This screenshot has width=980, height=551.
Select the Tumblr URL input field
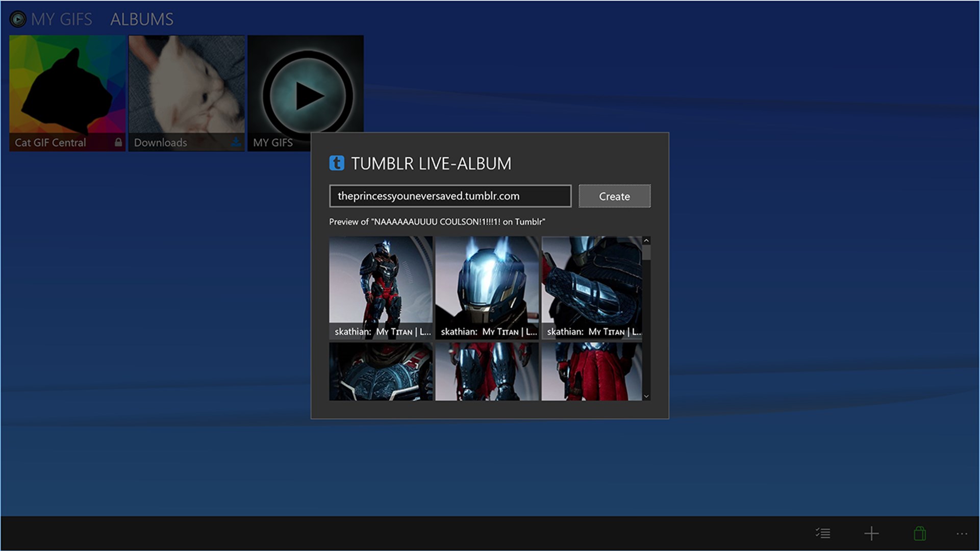click(450, 196)
